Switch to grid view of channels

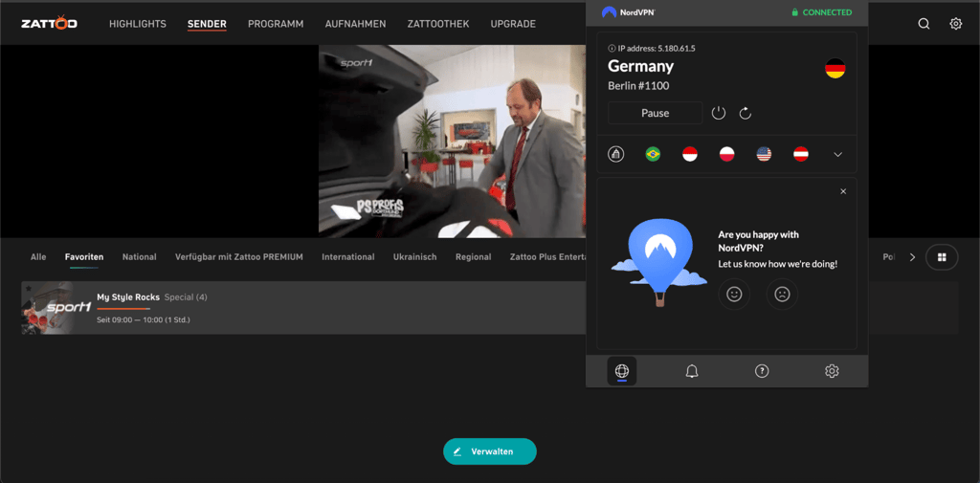(x=942, y=257)
